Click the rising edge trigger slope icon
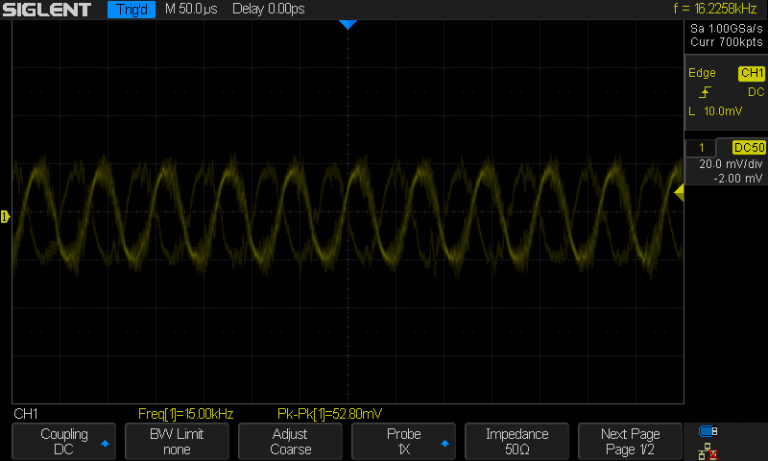Viewport: 768px width, 461px height. point(706,92)
